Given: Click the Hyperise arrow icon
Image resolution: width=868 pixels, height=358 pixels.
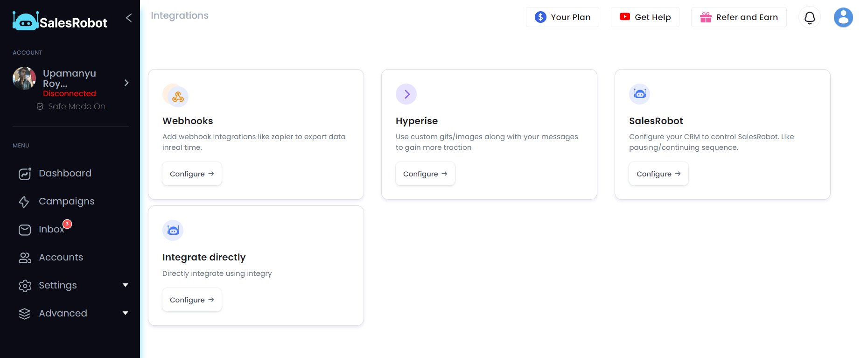Looking at the screenshot, I should tap(406, 94).
